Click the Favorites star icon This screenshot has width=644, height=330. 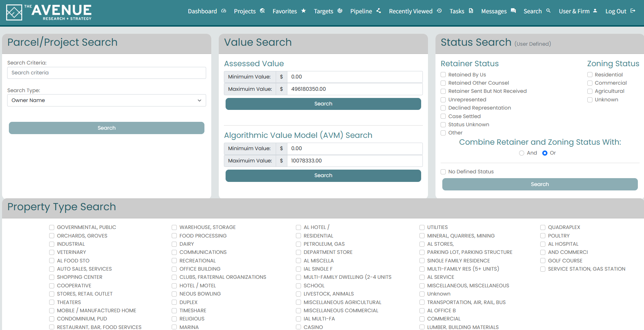(x=303, y=11)
